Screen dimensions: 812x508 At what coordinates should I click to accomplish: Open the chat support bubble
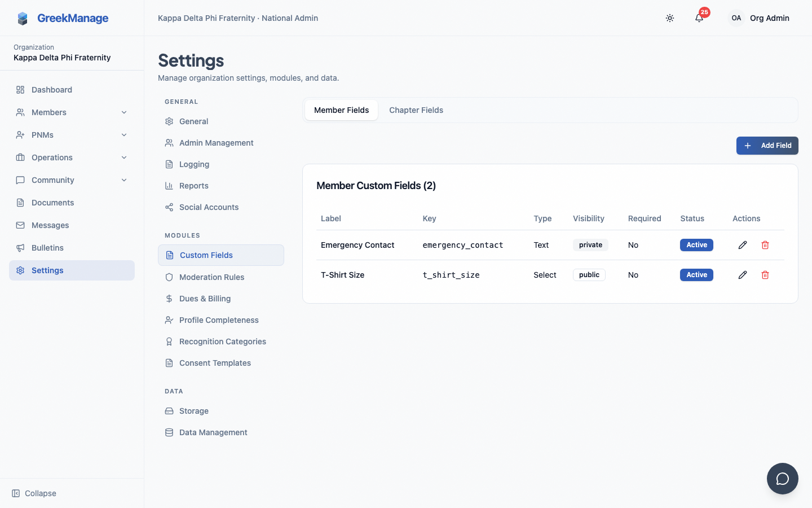coord(783,479)
